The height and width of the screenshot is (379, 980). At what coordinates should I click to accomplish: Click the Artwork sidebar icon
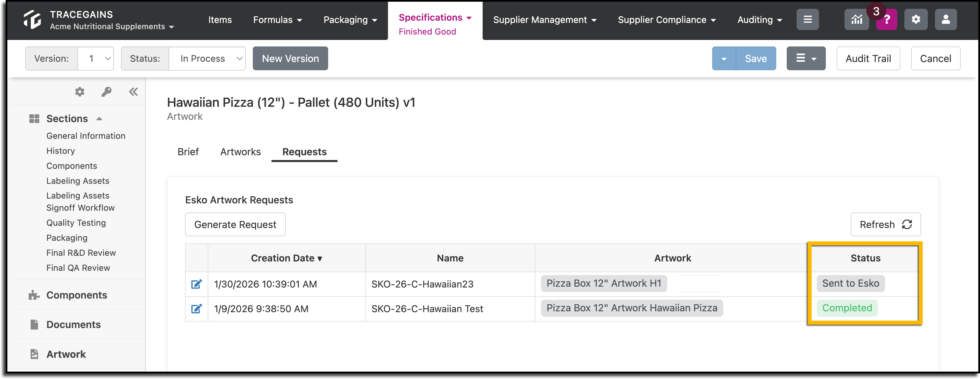34,354
